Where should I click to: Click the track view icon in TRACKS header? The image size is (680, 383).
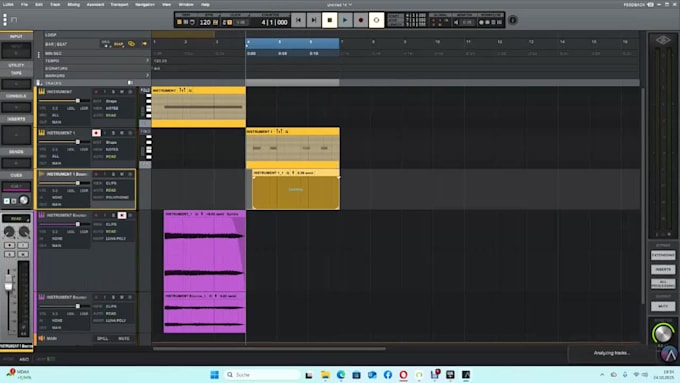(x=130, y=82)
